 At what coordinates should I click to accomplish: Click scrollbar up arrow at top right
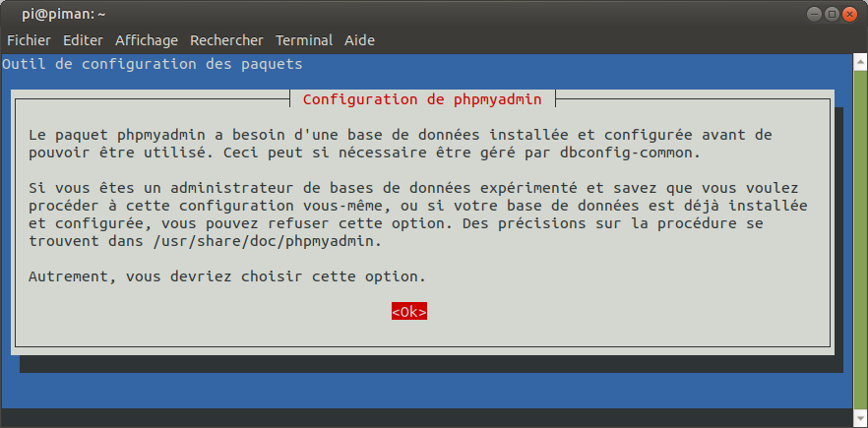[860, 62]
